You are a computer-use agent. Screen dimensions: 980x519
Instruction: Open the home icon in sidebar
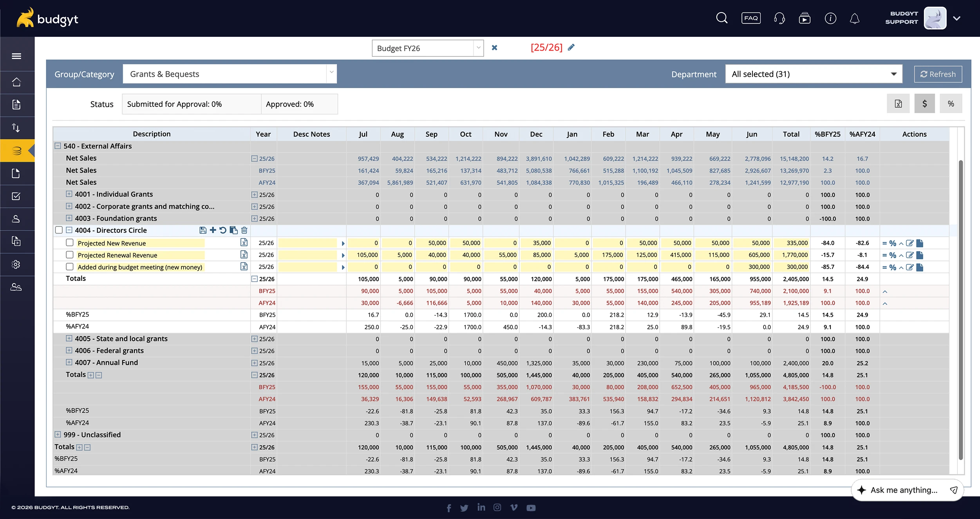[16, 82]
